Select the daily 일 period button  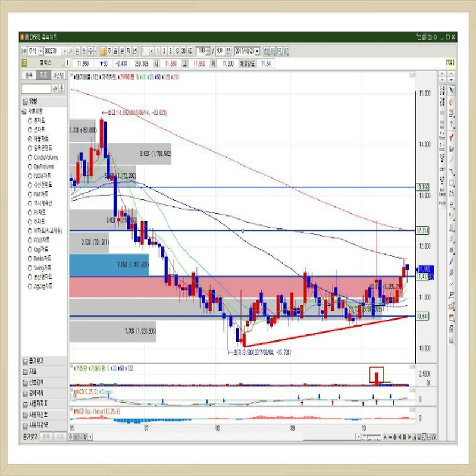103,51
